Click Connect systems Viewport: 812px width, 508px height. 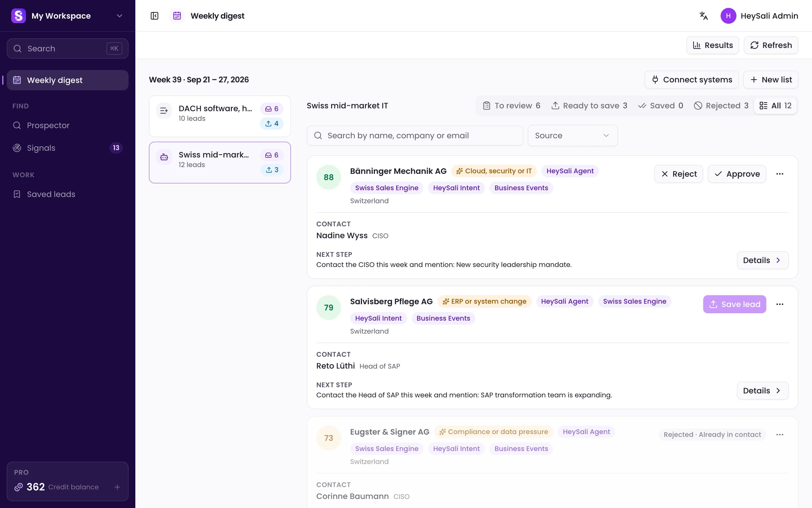pos(691,80)
